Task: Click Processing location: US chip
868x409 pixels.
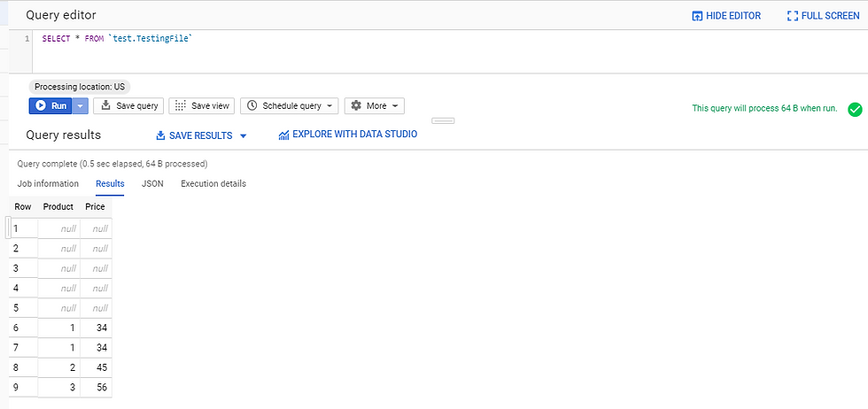Action: [80, 87]
